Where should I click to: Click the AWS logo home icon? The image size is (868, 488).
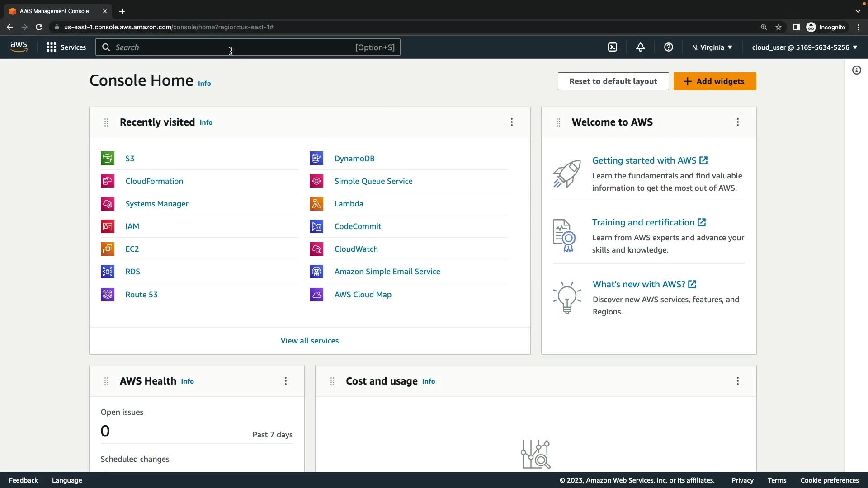(x=19, y=47)
